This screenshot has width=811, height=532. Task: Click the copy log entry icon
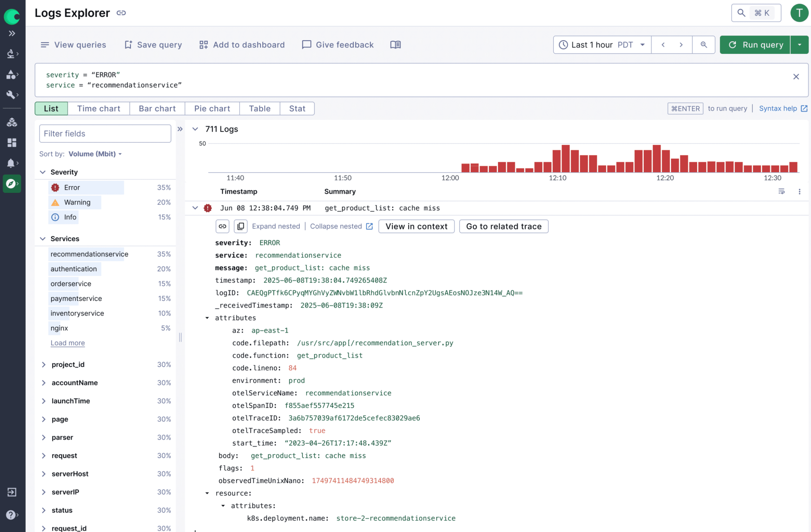pyautogui.click(x=240, y=226)
